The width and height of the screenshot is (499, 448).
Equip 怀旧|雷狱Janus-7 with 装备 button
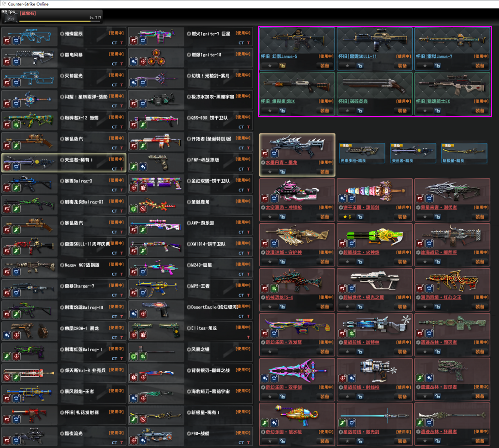click(x=480, y=66)
